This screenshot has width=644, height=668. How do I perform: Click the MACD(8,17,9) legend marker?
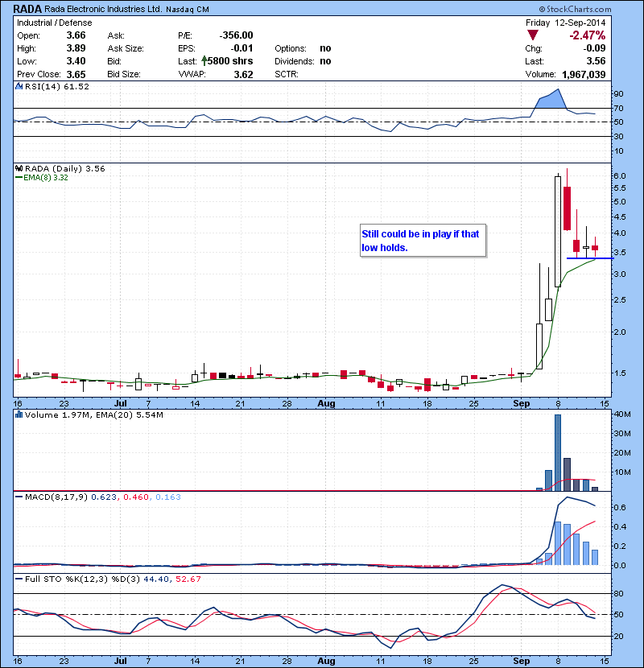[19, 497]
